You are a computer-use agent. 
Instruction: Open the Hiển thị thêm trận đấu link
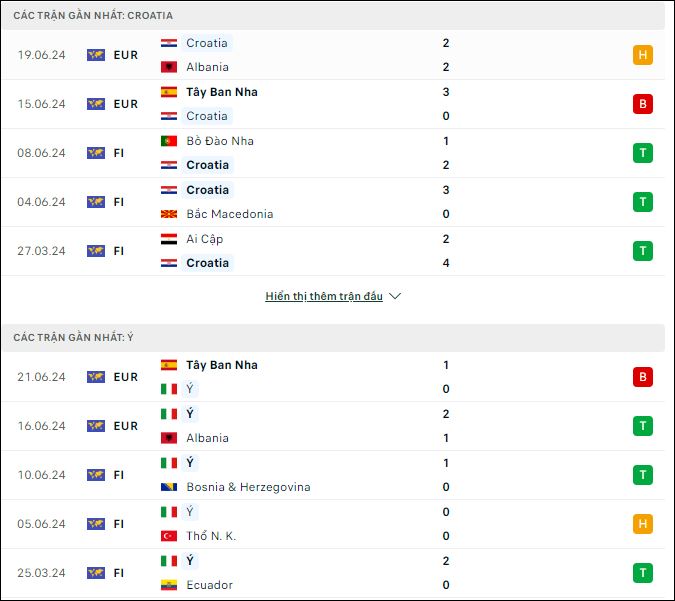tap(324, 296)
